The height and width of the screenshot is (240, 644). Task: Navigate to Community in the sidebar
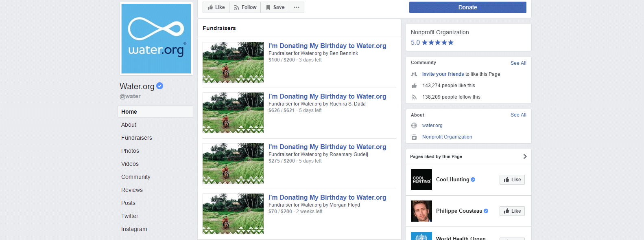coord(136,177)
